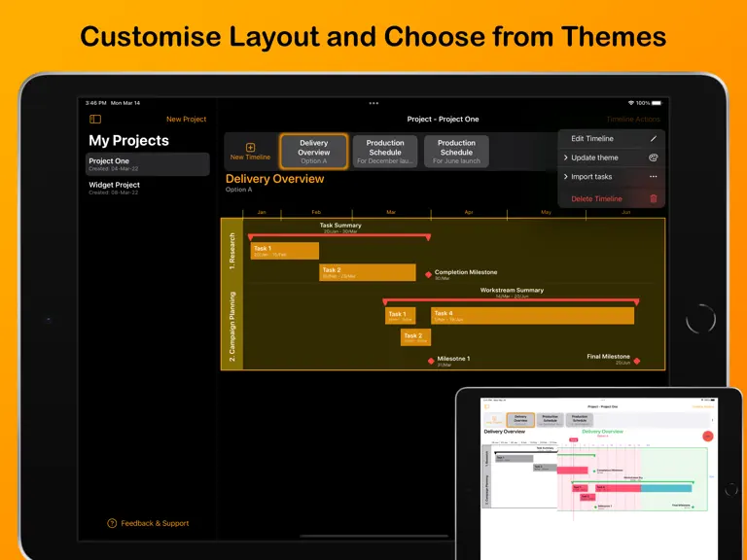Open Production Schedule For June launch tab
The height and width of the screenshot is (560, 747).
click(x=456, y=152)
